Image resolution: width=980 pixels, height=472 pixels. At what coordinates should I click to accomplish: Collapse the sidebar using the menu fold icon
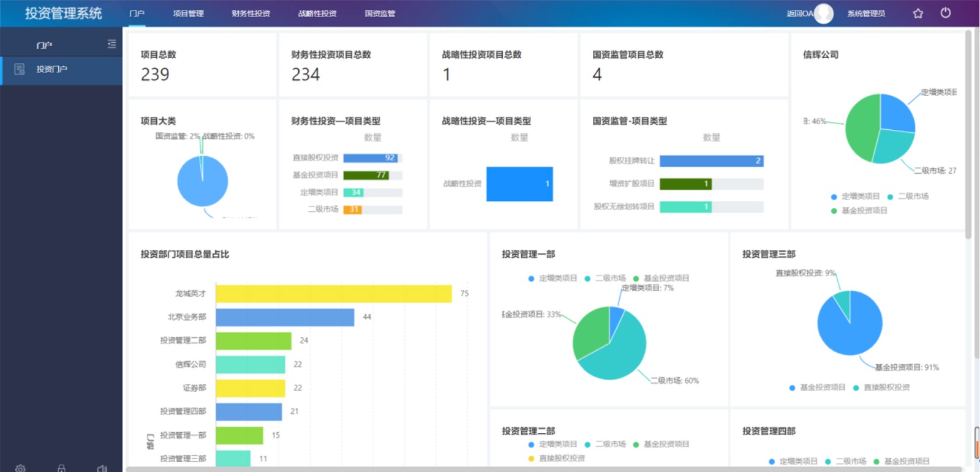[x=111, y=44]
